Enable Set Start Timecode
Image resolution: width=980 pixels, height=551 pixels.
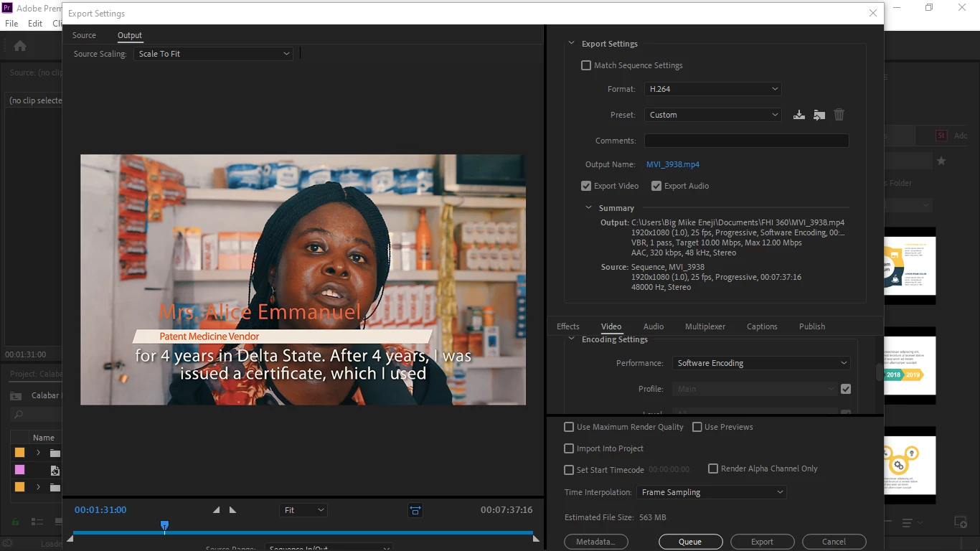(x=569, y=470)
